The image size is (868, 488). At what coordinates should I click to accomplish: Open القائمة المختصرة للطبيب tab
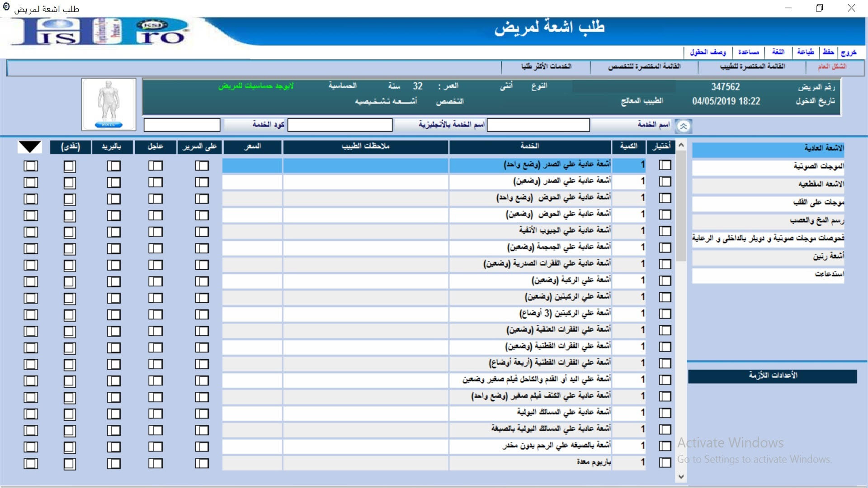point(752,66)
